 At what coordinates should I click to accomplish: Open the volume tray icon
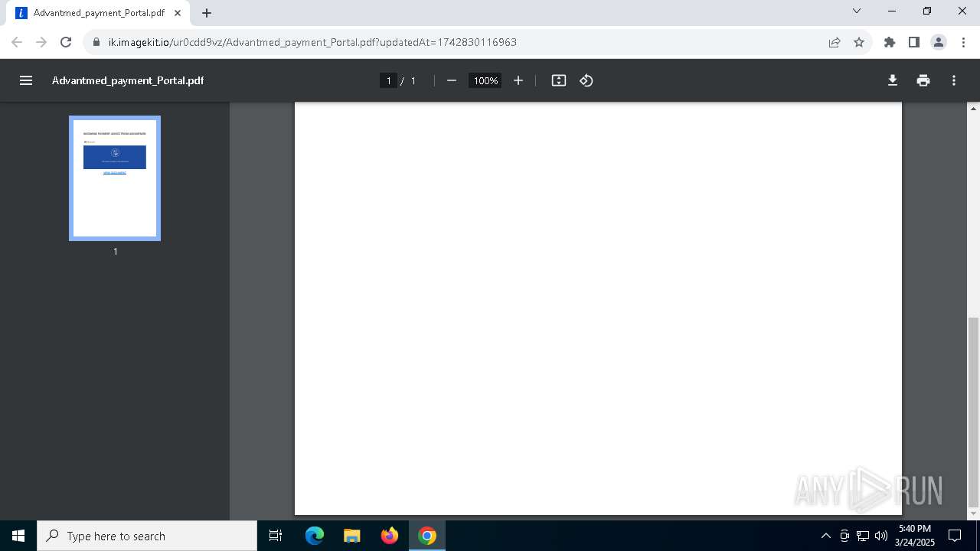[881, 536]
